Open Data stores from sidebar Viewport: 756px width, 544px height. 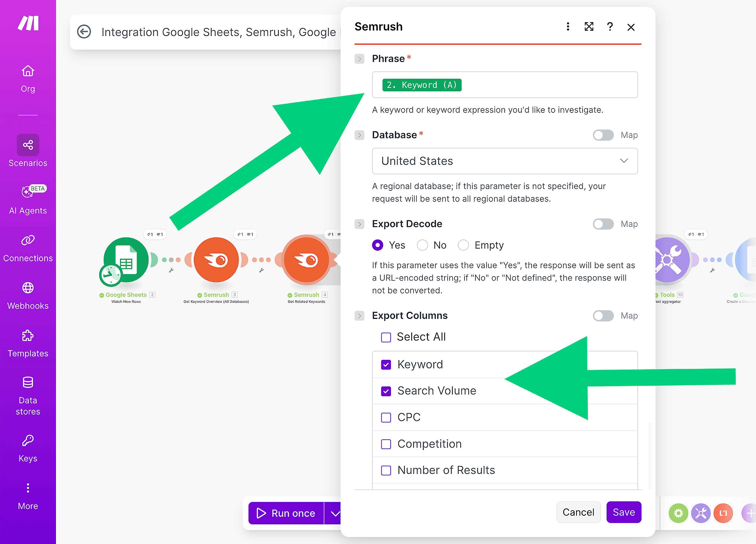tap(28, 383)
